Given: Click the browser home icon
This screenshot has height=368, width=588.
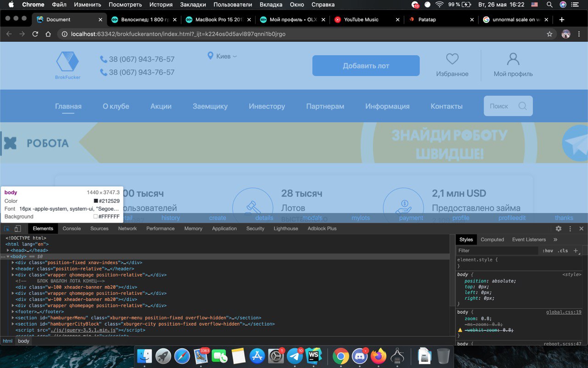Looking at the screenshot, I should coord(48,34).
